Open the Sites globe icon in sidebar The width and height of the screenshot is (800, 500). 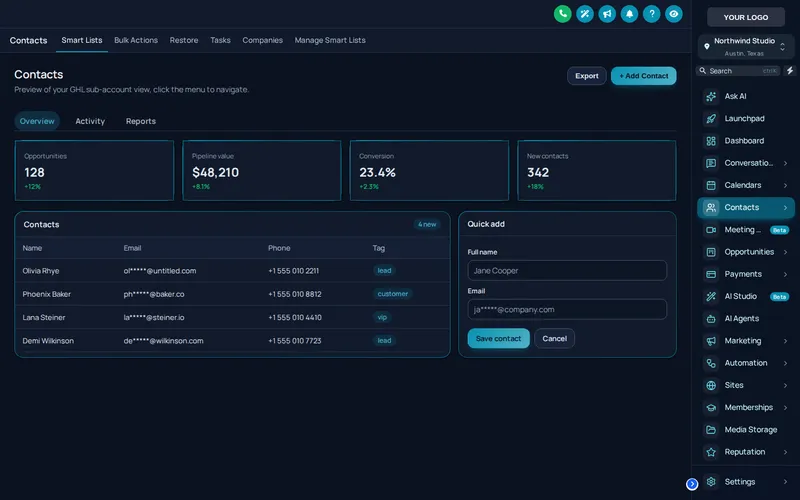coord(711,385)
